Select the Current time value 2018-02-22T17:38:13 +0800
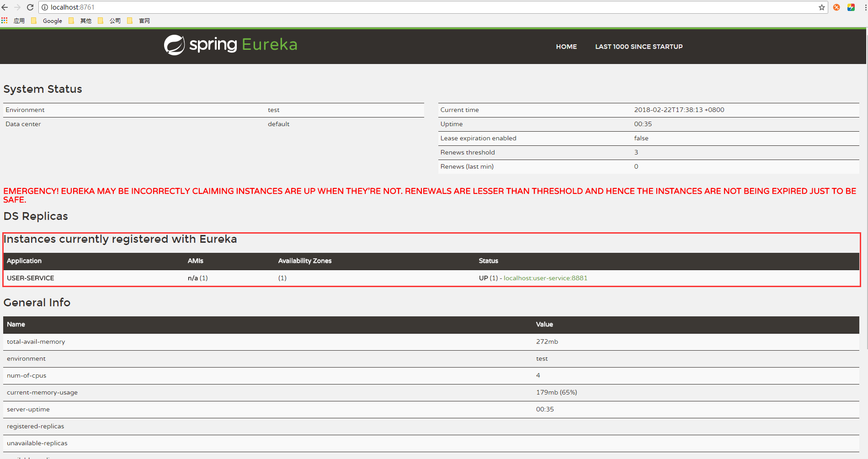The height and width of the screenshot is (459, 868). (679, 110)
